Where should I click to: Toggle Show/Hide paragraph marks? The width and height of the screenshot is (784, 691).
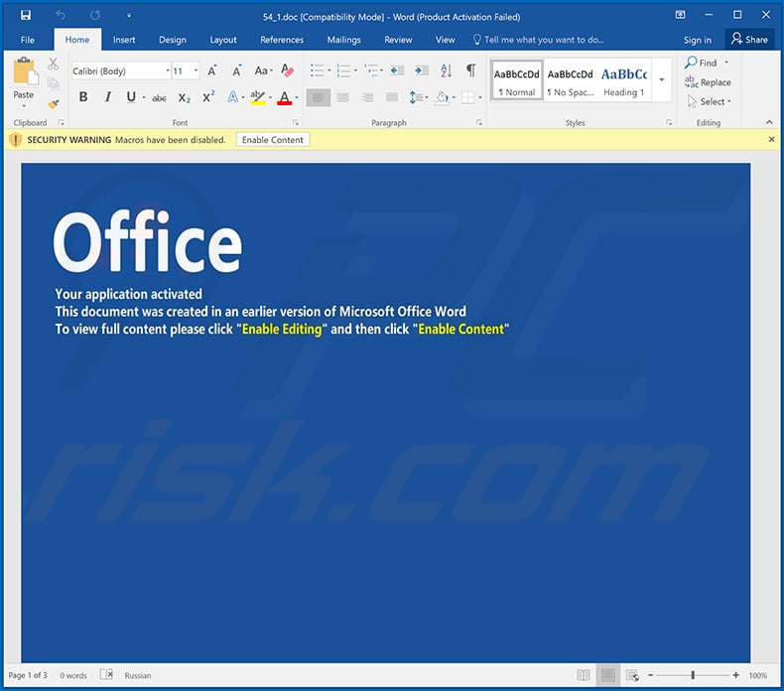470,70
